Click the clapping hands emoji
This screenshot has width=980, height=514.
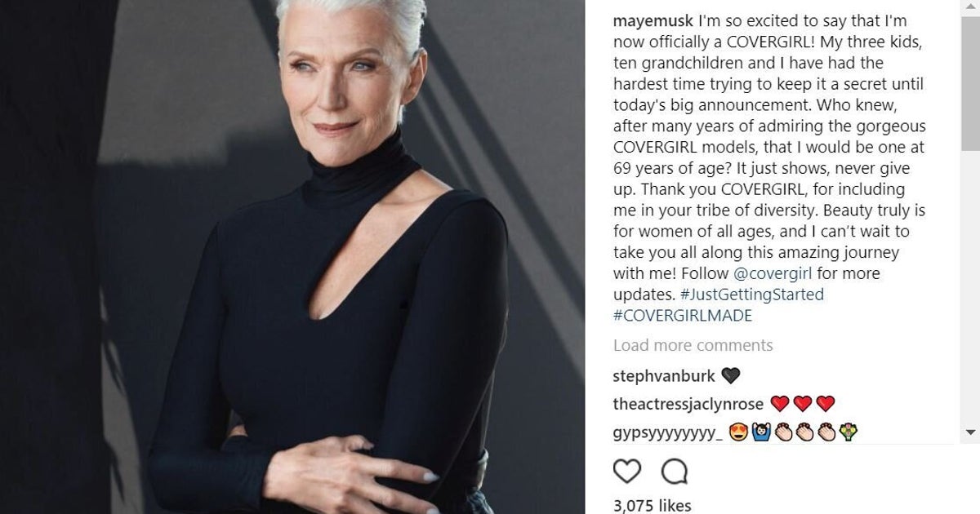coord(783,432)
